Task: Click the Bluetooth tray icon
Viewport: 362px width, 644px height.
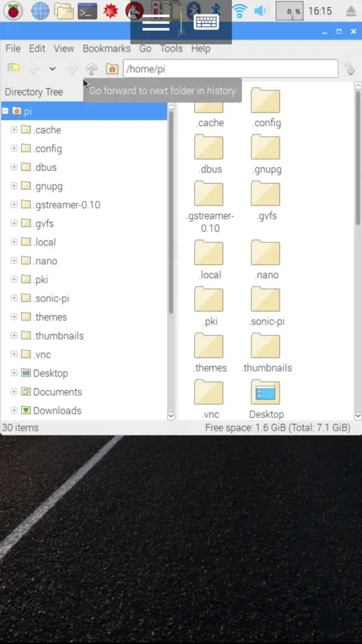Action: (x=216, y=11)
